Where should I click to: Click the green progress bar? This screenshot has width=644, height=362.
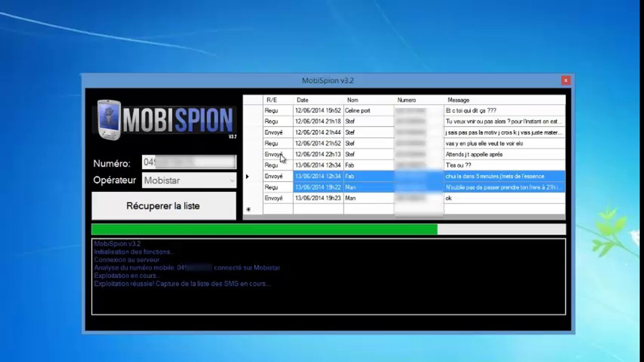tap(329, 229)
